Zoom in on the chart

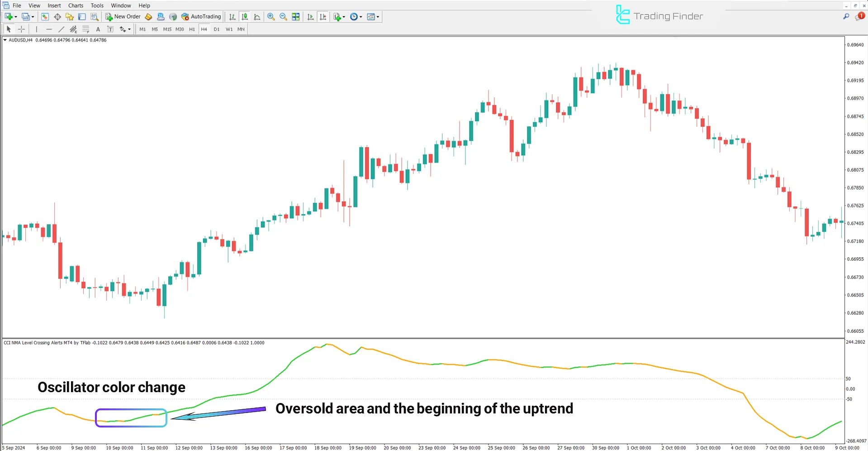(271, 16)
